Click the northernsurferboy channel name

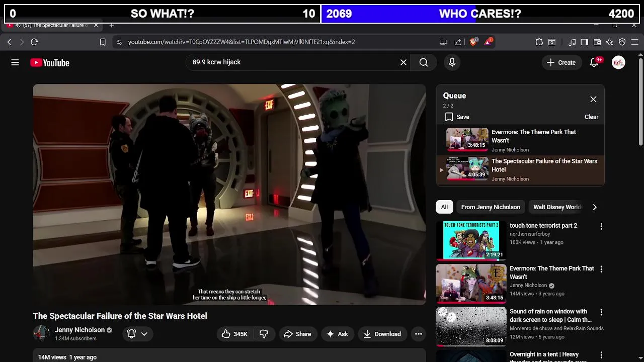click(530, 234)
